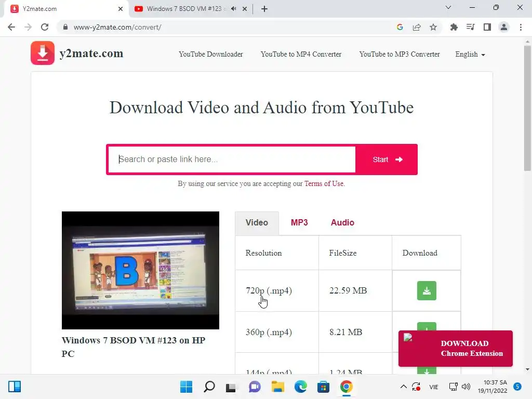Click the y2mate.com site title
The width and height of the screenshot is (532, 399).
coord(91,54)
